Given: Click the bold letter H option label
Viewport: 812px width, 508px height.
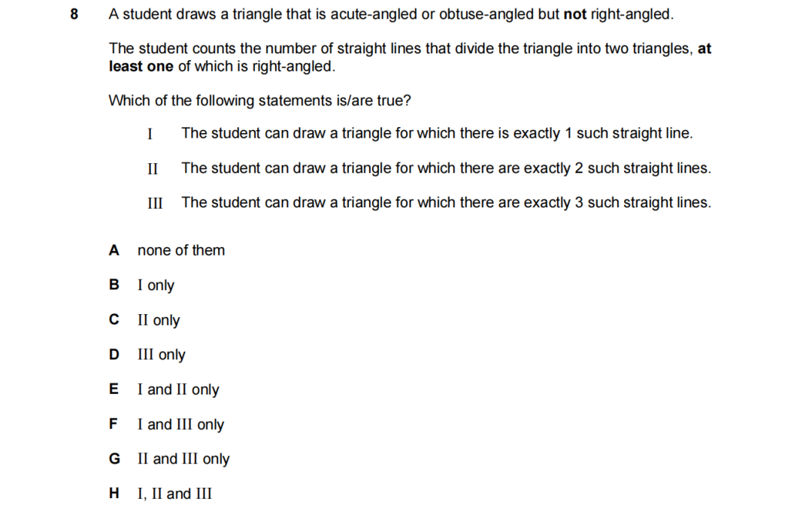Looking at the screenshot, I should point(114,494).
